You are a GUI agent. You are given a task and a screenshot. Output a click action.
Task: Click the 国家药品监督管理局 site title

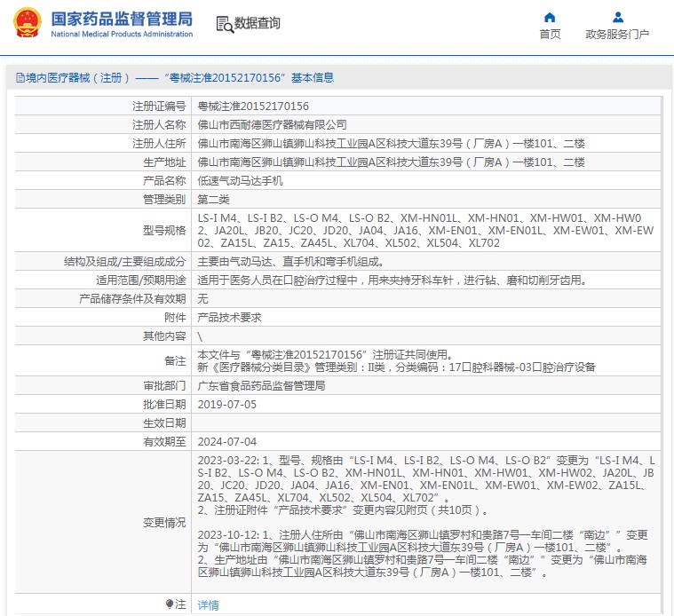[122, 19]
